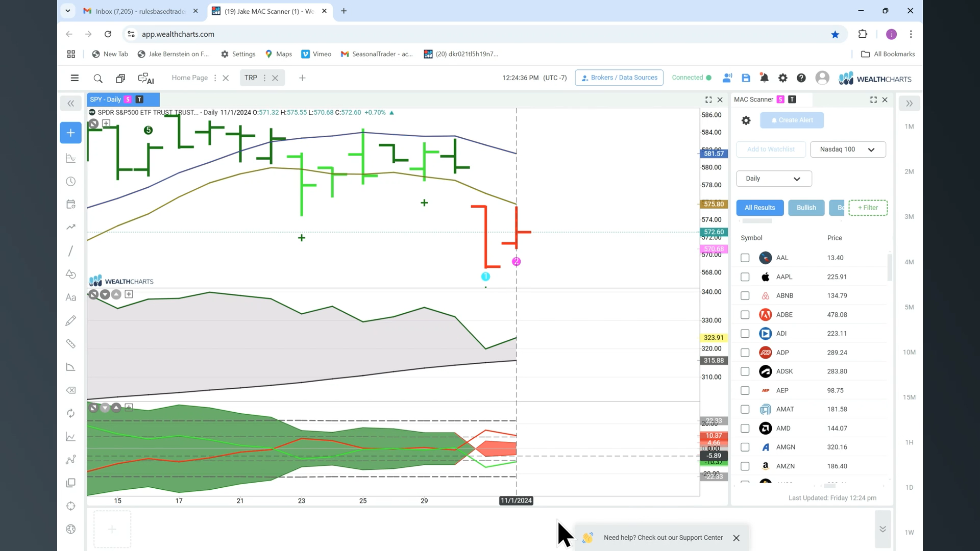
Task: Click the scanner list vertical scrollbar
Action: tap(890, 267)
